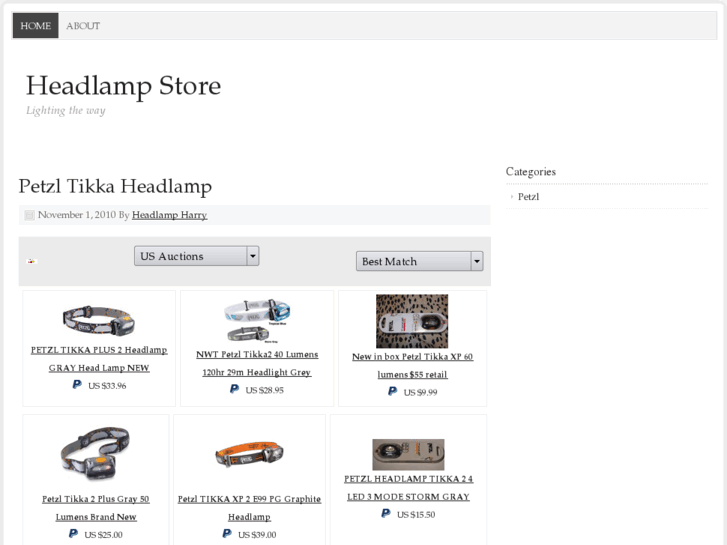This screenshot has width=727, height=545.
Task: Click thumbnail of PETZL TIKKA PLUS 2 gray headlamp
Action: 99,320
